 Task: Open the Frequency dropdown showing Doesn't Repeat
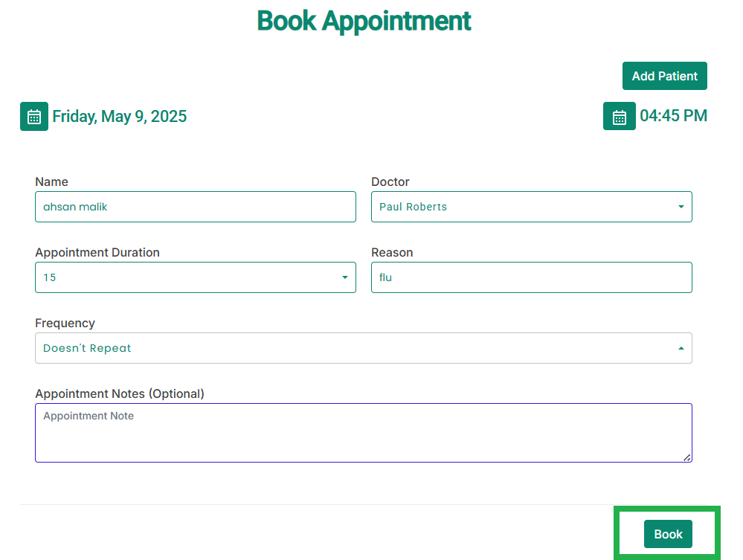pyautogui.click(x=364, y=348)
